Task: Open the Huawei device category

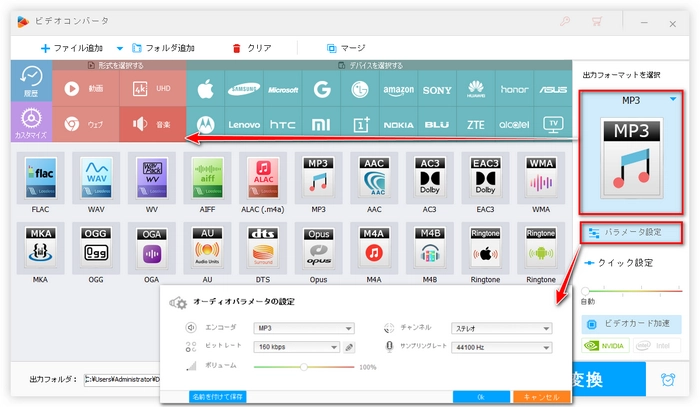Action: [476, 89]
